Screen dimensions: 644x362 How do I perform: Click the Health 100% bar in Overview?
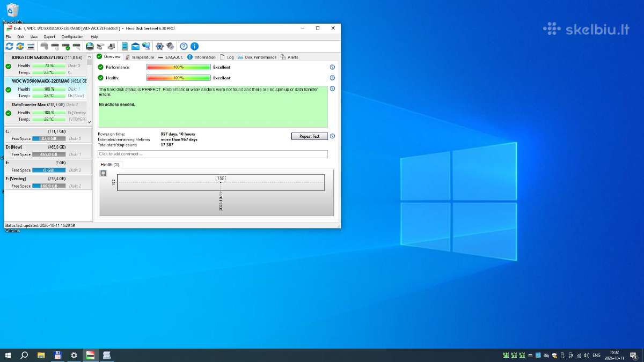coord(178,78)
